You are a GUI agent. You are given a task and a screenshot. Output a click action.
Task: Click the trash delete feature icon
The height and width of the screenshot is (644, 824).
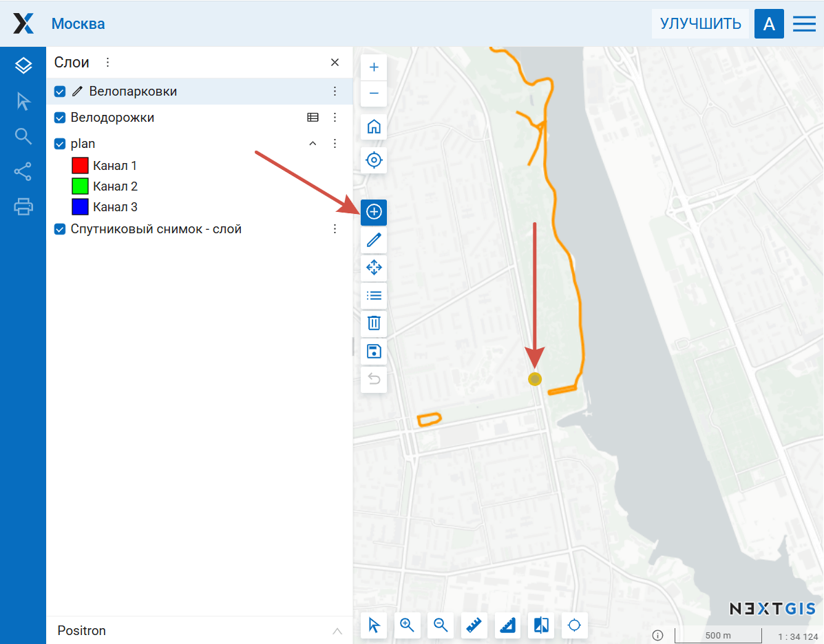[374, 323]
